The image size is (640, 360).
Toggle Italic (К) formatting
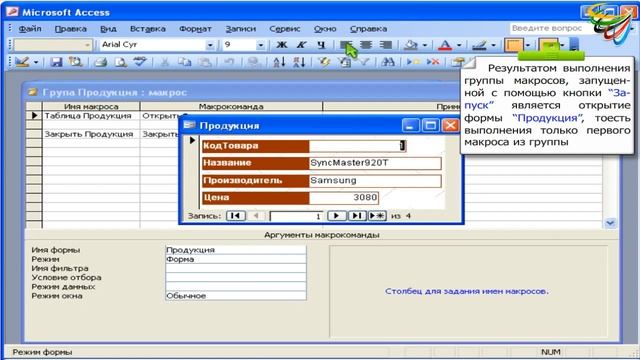[301, 44]
